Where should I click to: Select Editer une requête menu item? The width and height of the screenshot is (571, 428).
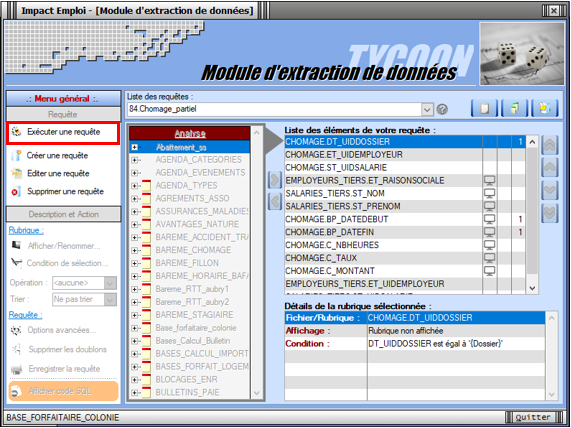pos(58,173)
